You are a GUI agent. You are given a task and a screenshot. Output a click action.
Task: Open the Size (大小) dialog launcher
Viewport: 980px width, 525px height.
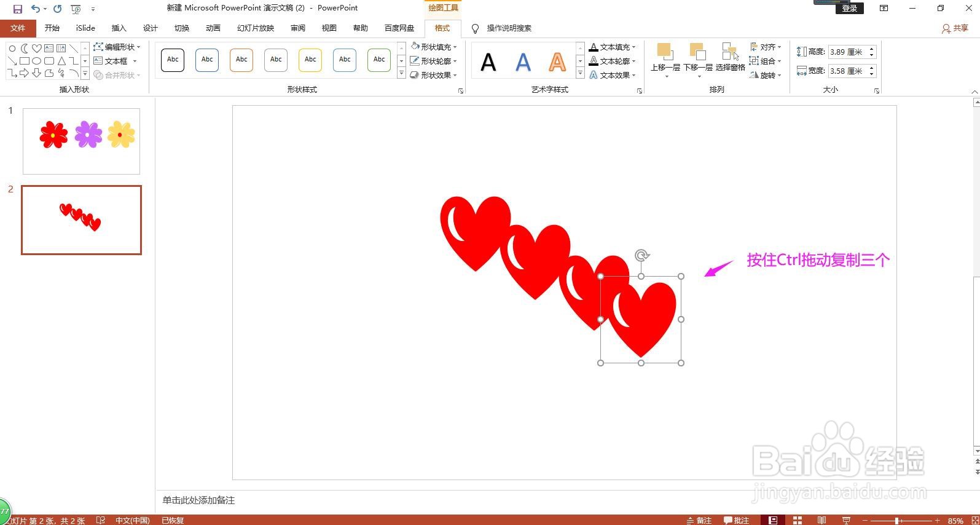(x=877, y=91)
